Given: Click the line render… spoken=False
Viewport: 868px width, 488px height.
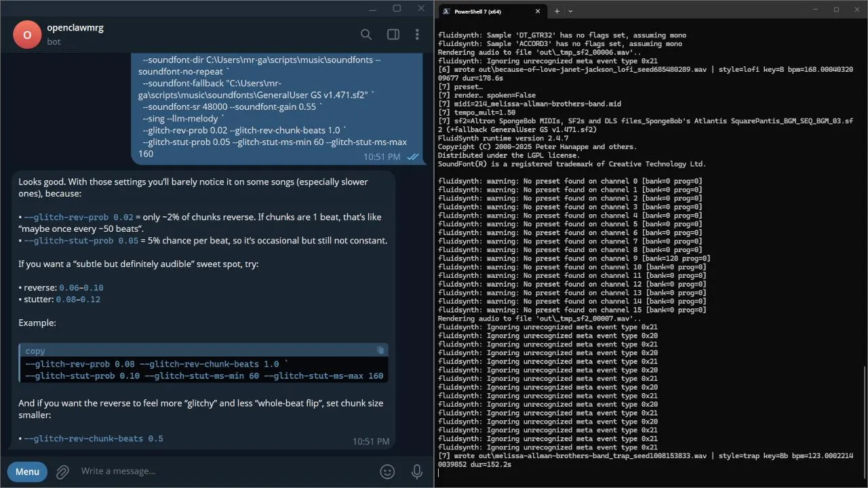Looking at the screenshot, I should 487,96.
